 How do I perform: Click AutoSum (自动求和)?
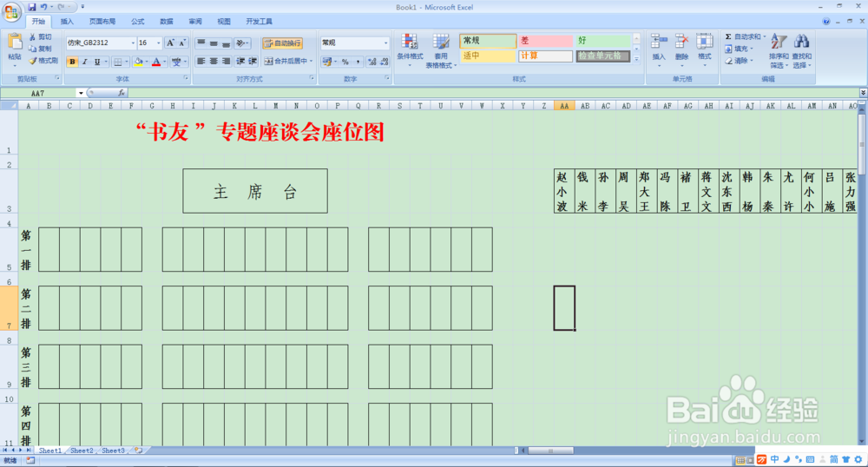pos(745,36)
